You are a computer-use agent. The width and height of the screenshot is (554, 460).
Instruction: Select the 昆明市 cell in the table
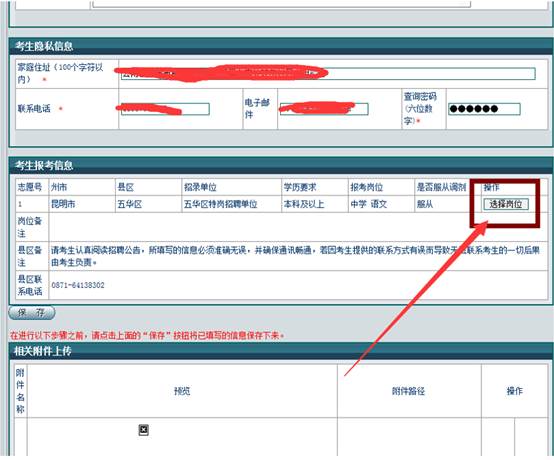pyautogui.click(x=82, y=204)
